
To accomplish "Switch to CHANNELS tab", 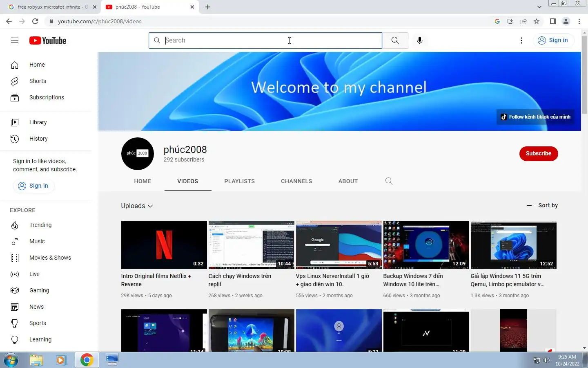I will tap(296, 181).
